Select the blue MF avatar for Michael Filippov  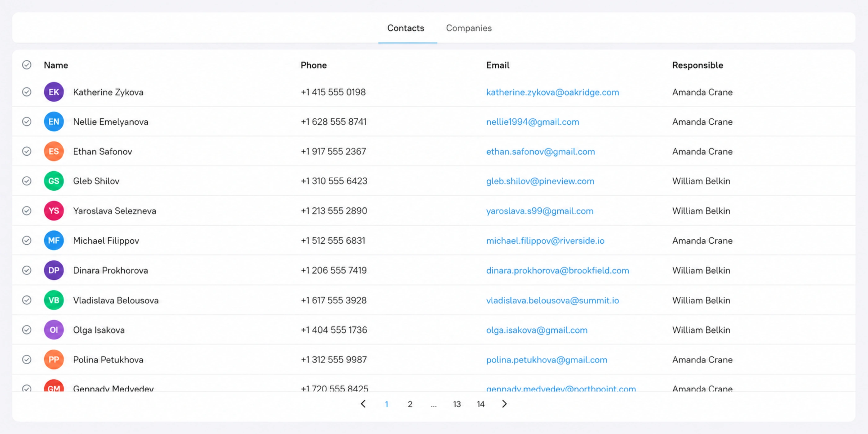coord(54,241)
